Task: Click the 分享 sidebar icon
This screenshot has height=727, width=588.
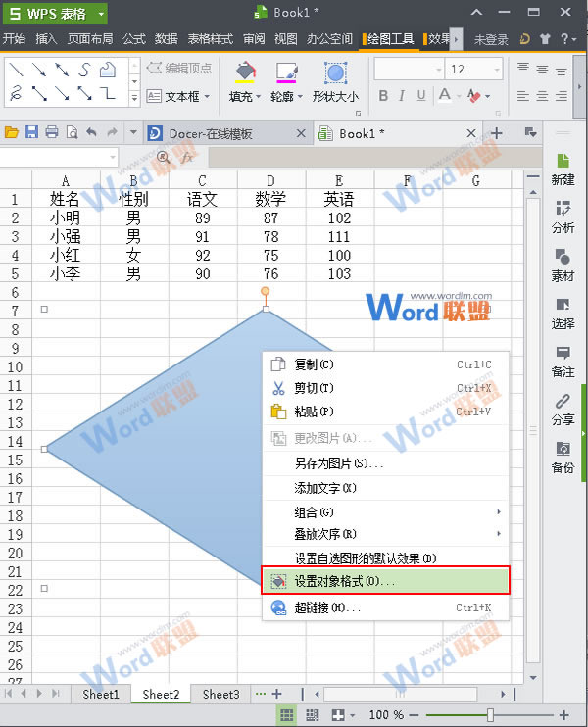Action: click(x=563, y=409)
